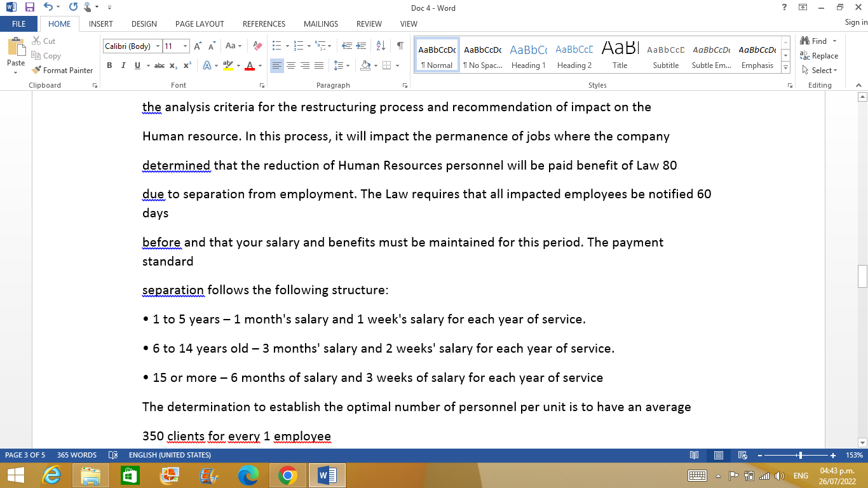The image size is (868, 488).
Task: Open the font size dropdown
Action: (x=186, y=46)
